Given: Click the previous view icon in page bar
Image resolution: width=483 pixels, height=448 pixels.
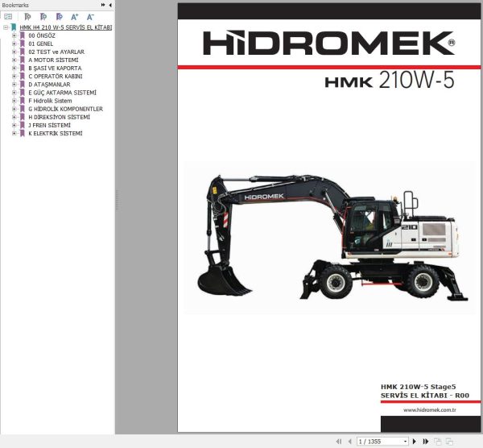Looking at the screenshot, I should click(x=437, y=442).
